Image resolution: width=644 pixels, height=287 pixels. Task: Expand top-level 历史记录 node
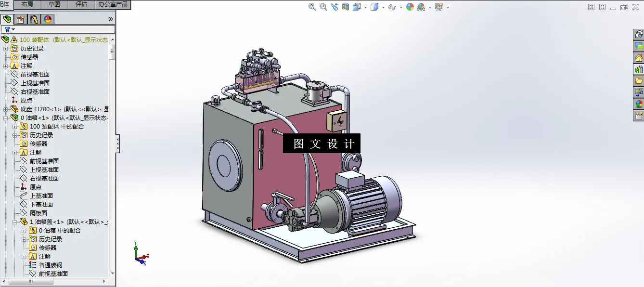pyautogui.click(x=5, y=48)
